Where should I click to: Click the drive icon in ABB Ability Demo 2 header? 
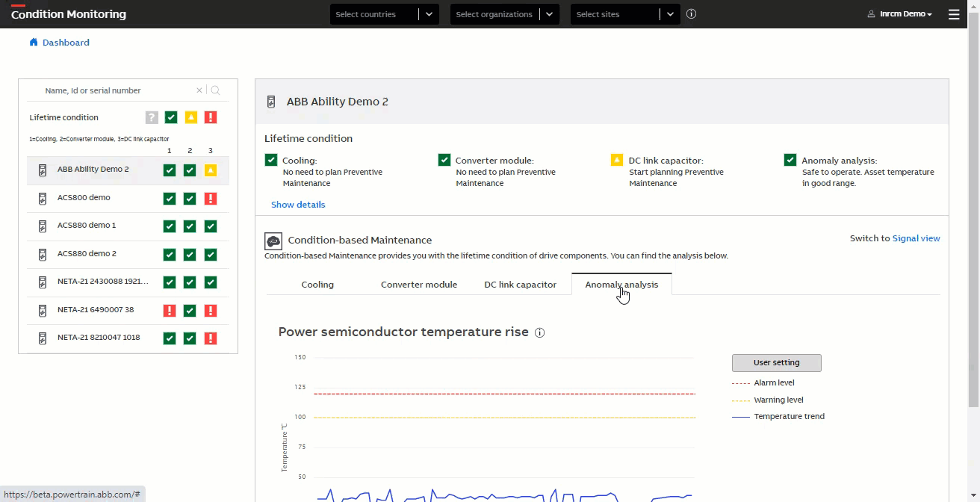pos(271,102)
